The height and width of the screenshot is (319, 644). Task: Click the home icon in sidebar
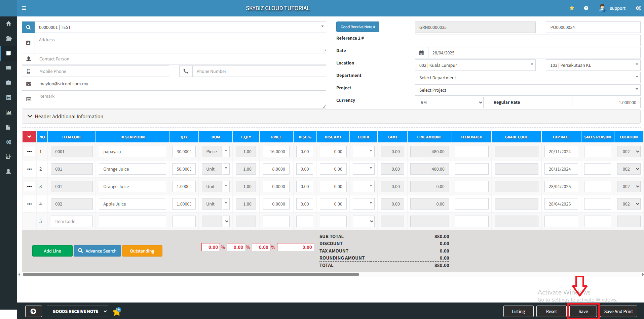9,24
